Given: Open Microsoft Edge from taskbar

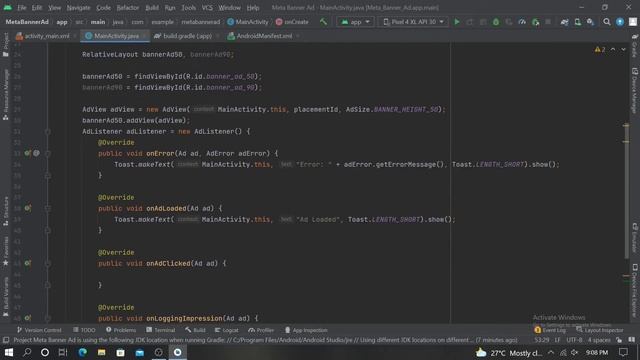Looking at the screenshot, I should point(83,352).
